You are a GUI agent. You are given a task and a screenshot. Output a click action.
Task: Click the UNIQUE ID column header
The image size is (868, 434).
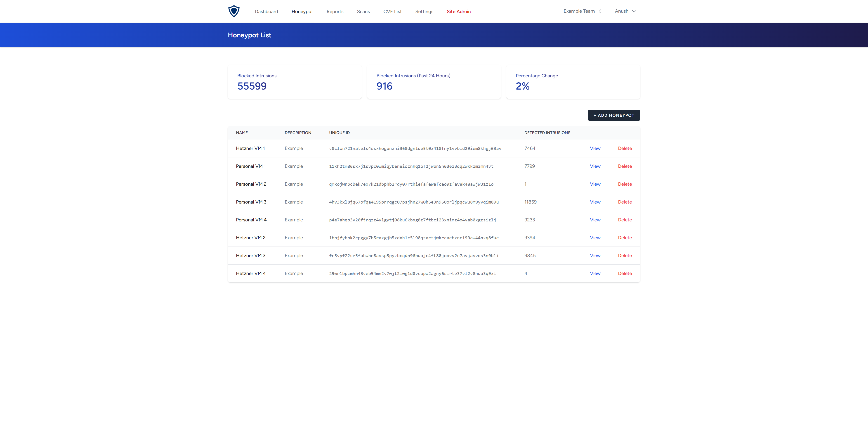[339, 133]
